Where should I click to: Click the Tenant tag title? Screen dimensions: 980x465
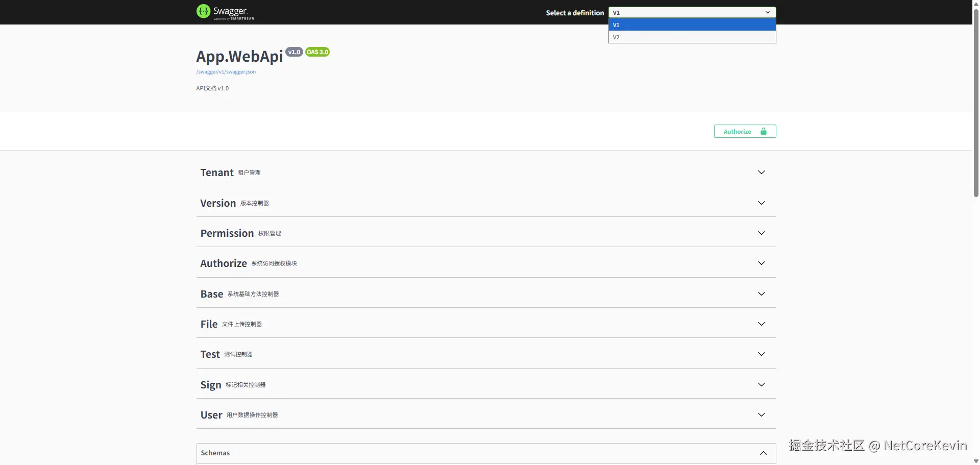point(217,173)
